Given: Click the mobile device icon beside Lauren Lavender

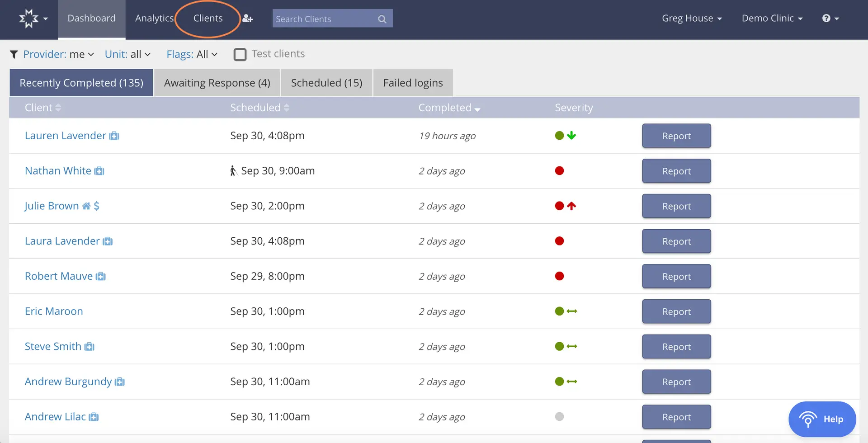Looking at the screenshot, I should pos(113,136).
